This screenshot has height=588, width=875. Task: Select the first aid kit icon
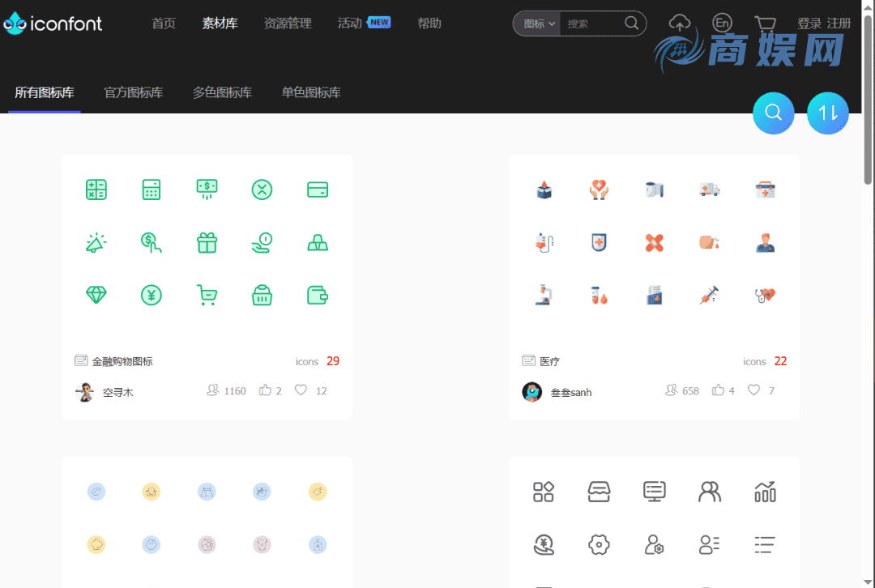(x=765, y=190)
